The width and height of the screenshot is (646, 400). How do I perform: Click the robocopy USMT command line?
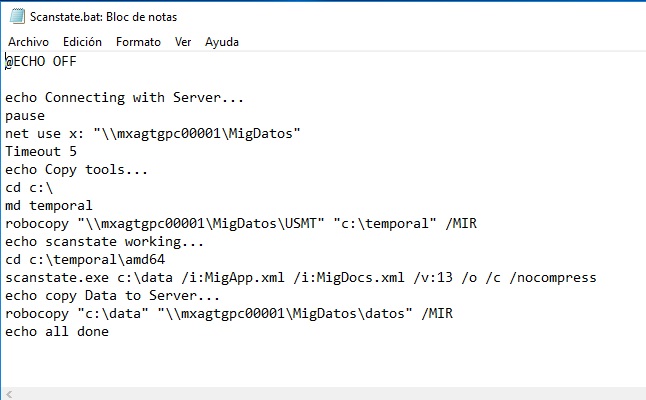tap(241, 224)
